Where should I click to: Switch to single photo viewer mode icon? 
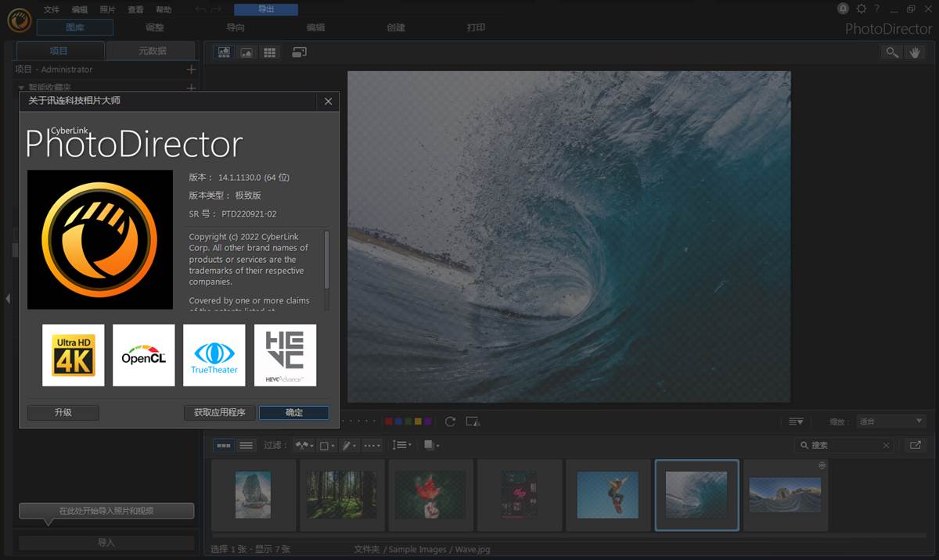(246, 52)
